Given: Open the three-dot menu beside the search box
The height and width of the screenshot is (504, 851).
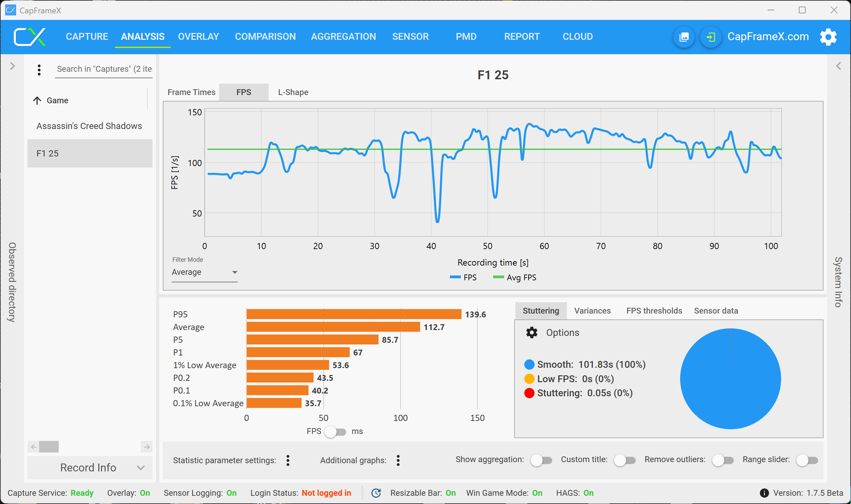Looking at the screenshot, I should pyautogui.click(x=39, y=70).
